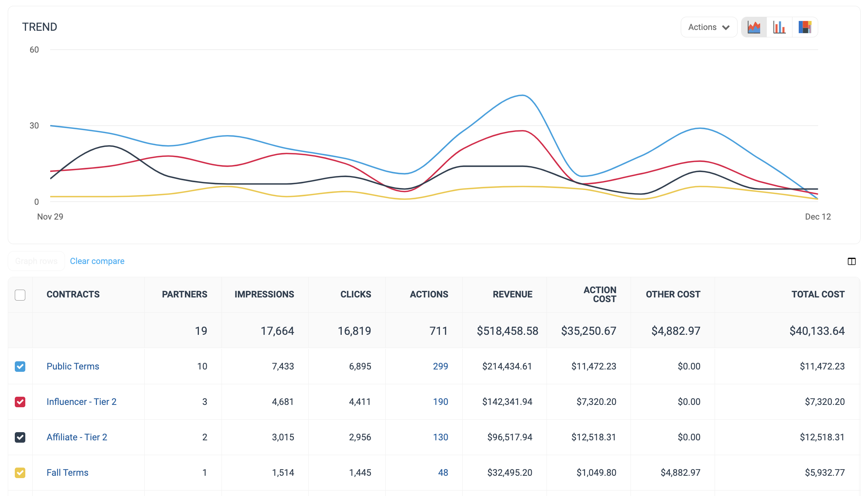Click the total actions value 711

point(439,331)
